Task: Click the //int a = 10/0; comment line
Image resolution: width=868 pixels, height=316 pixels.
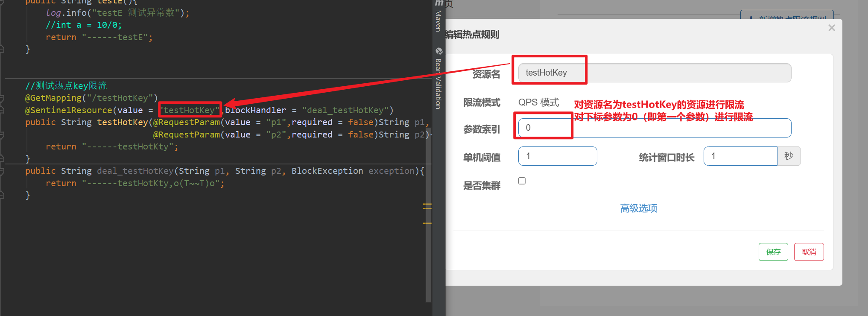Action: tap(84, 25)
